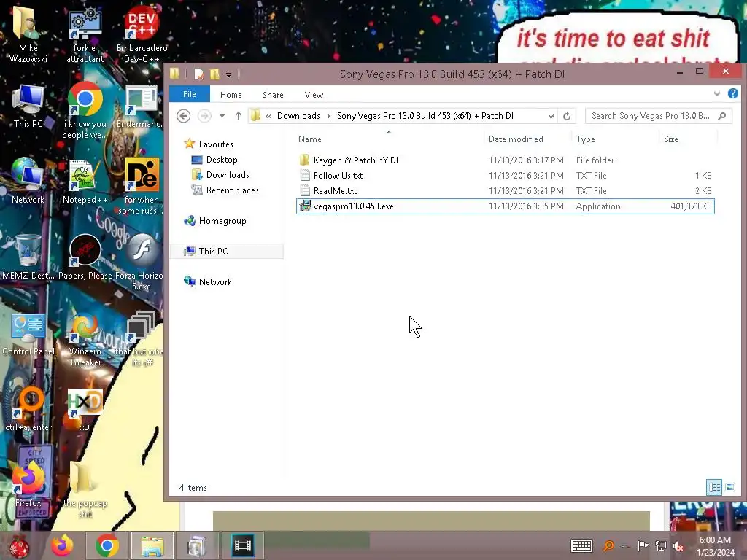
Task: Open Control Panel desktop icon
Action: click(28, 333)
